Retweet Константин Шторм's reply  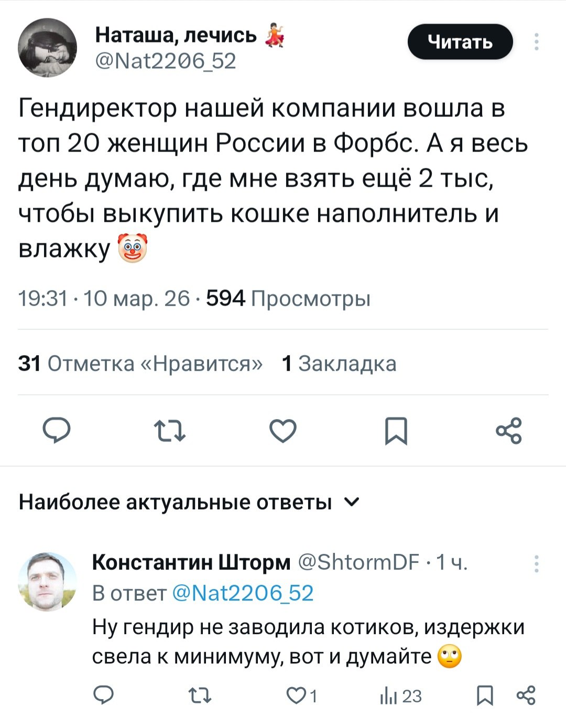coord(199,695)
